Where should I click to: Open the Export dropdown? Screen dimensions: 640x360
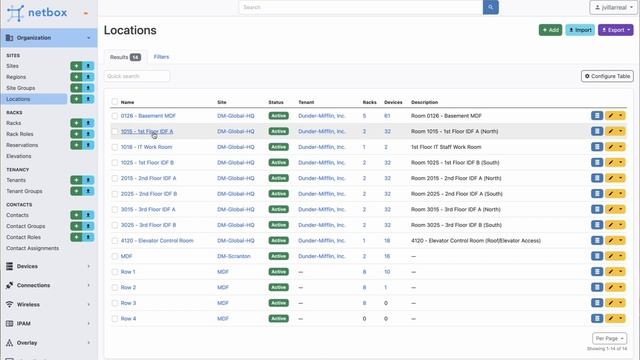(616, 30)
